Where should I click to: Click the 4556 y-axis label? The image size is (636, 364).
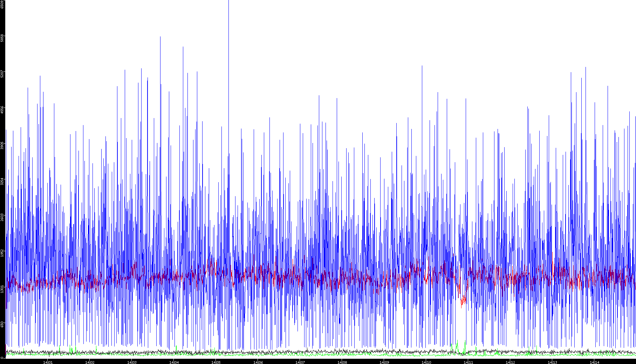[x=2, y=110]
